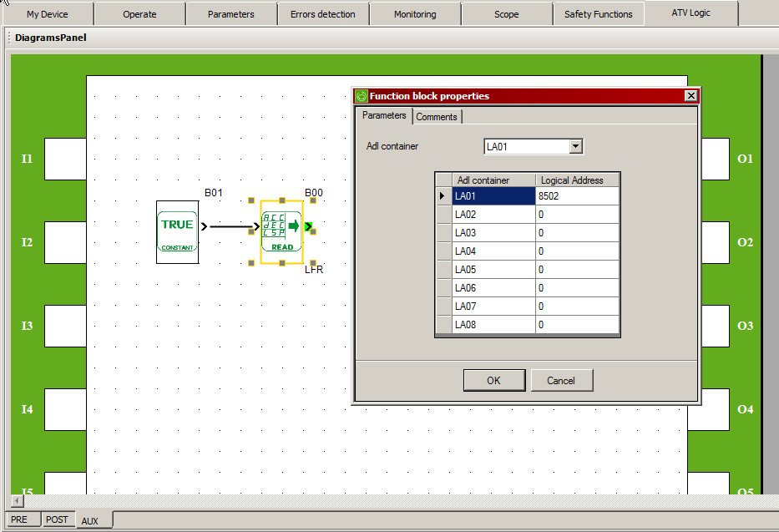Viewport: 779px width, 532px height.
Task: Click the green output arrow of READ block
Action: (x=309, y=226)
